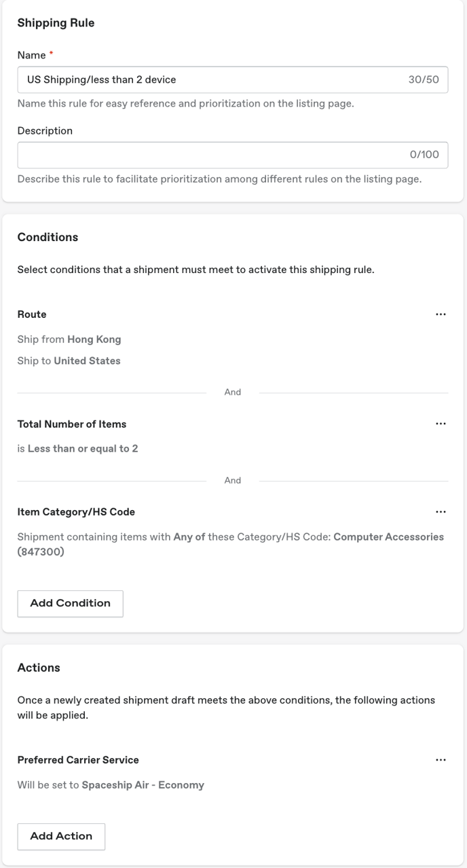Open the Route condition options menu
This screenshot has height=868, width=467.
pos(441,314)
